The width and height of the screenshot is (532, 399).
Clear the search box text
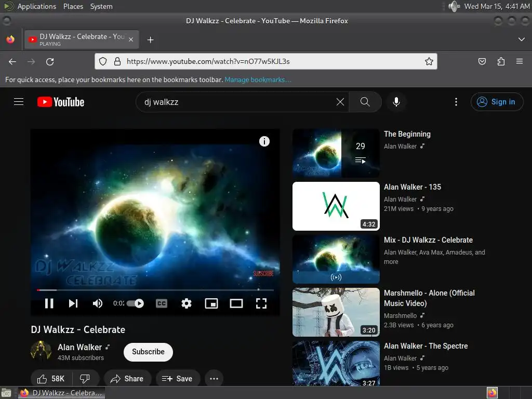[x=340, y=102]
